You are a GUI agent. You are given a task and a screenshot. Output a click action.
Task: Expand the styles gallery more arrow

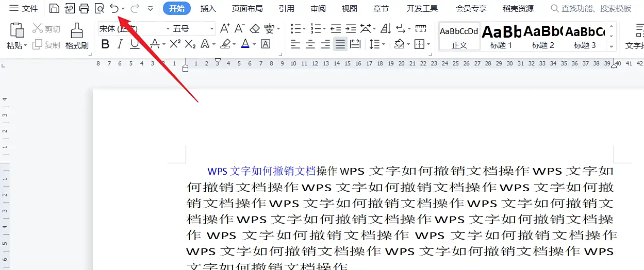(612, 46)
